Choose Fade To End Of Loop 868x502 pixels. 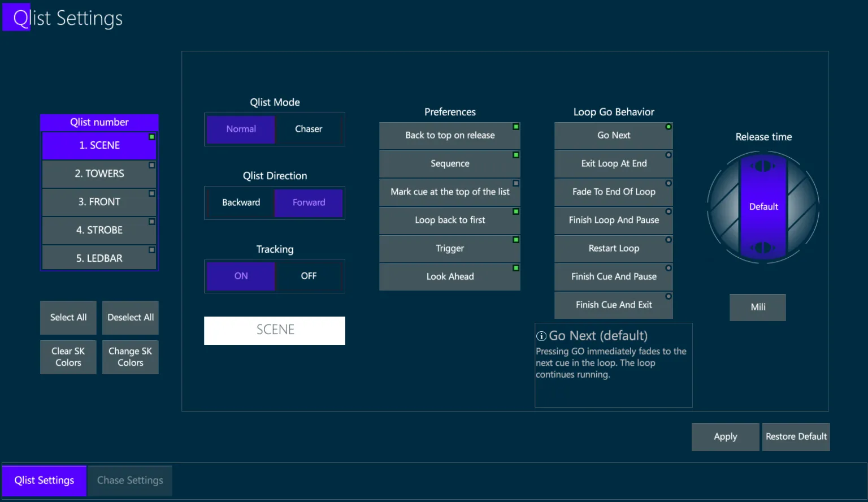[614, 192]
